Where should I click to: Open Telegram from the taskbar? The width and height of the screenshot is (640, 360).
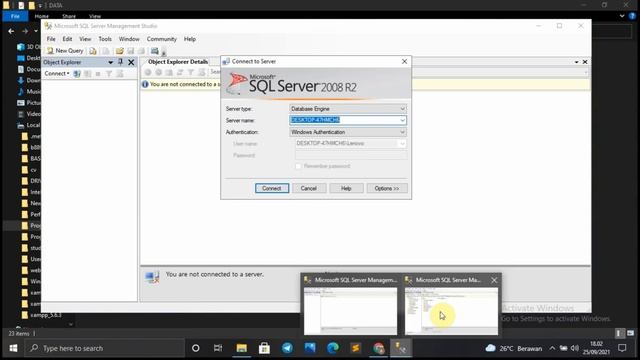point(287,348)
